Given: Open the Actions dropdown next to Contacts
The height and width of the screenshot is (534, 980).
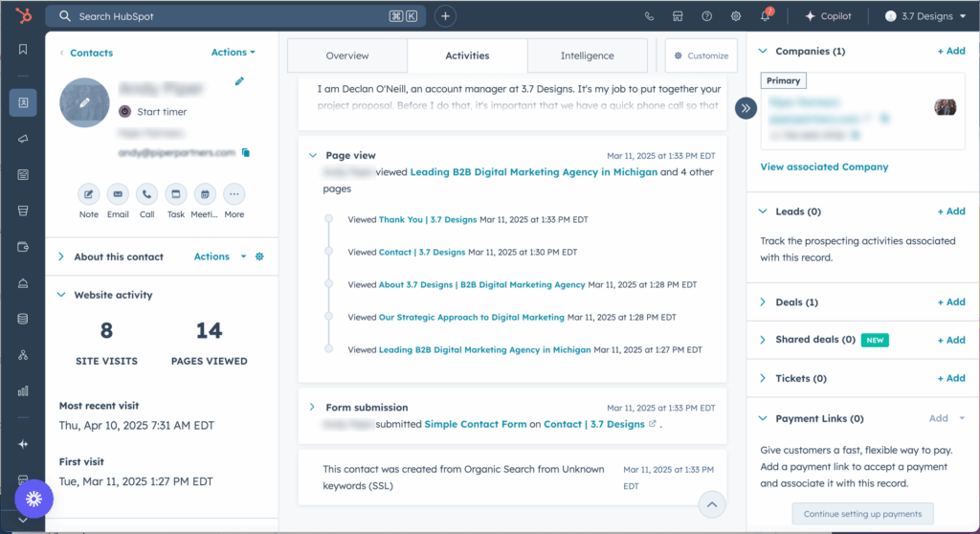Looking at the screenshot, I should tap(233, 53).
